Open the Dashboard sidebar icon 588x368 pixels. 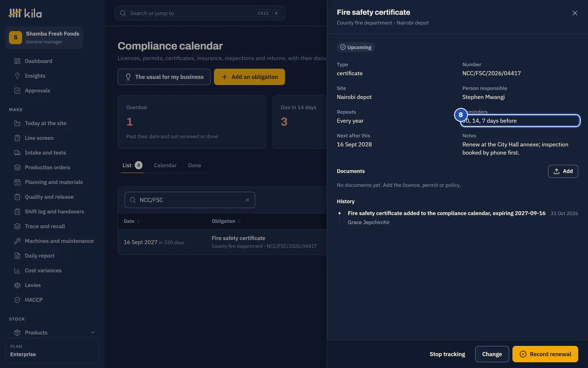pyautogui.click(x=17, y=61)
